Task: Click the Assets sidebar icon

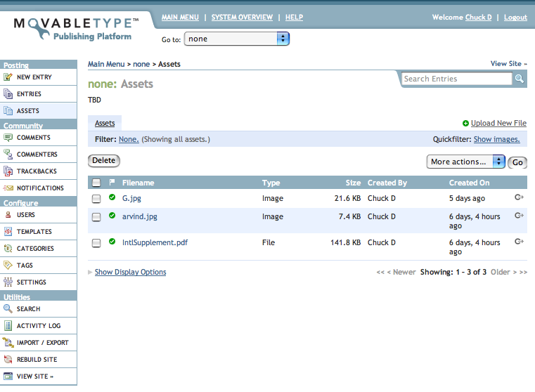Action: coord(8,110)
